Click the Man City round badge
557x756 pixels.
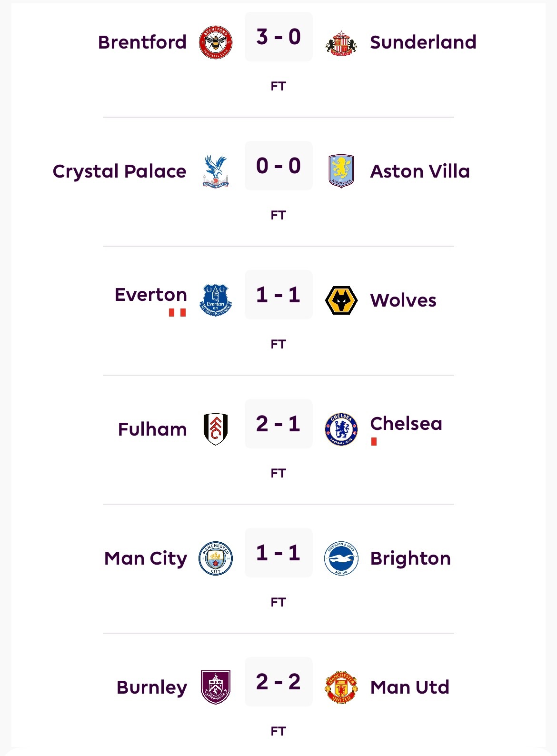(216, 558)
